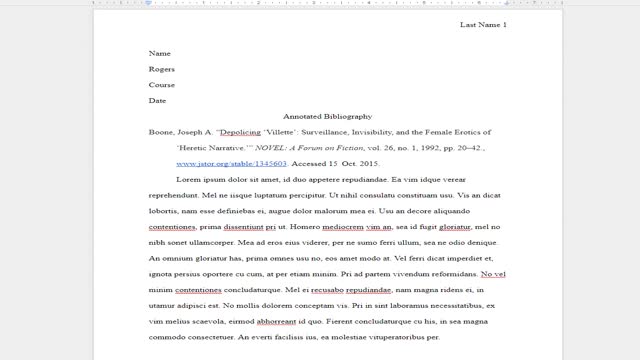Click the underlined word 'dissentiunt'
Viewport: 640px width, 360px height.
(244, 227)
